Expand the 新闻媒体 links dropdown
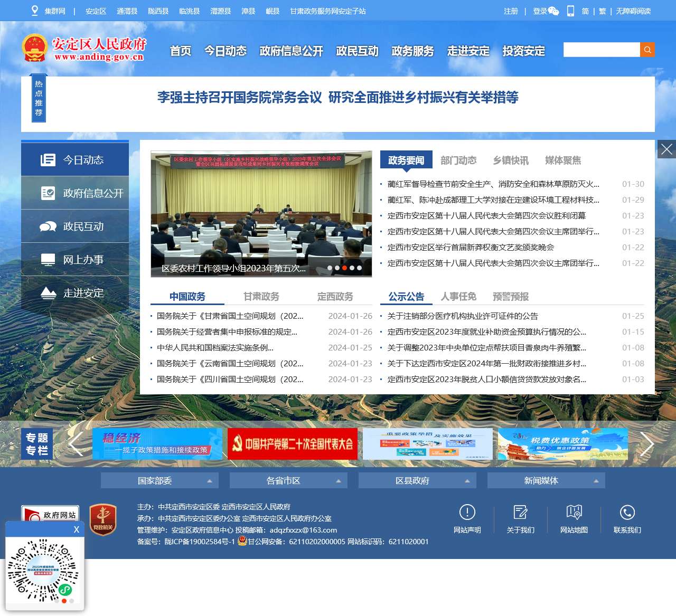The width and height of the screenshot is (676, 616). [546, 480]
